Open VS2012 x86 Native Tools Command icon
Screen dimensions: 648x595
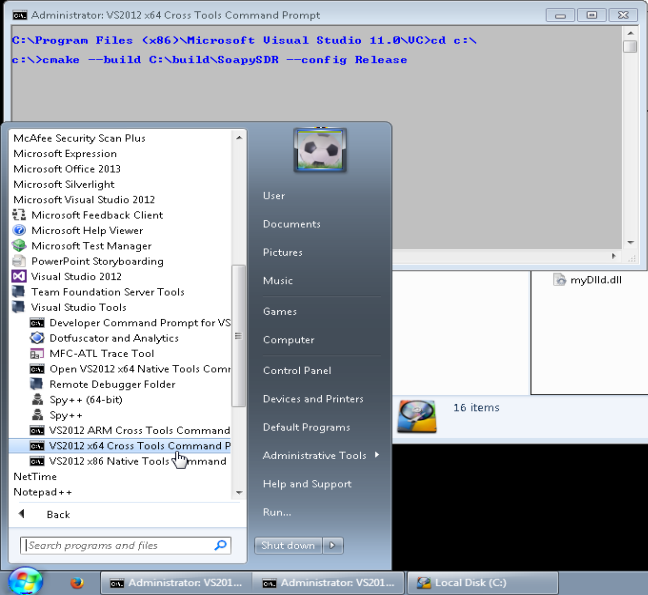[x=37, y=461]
